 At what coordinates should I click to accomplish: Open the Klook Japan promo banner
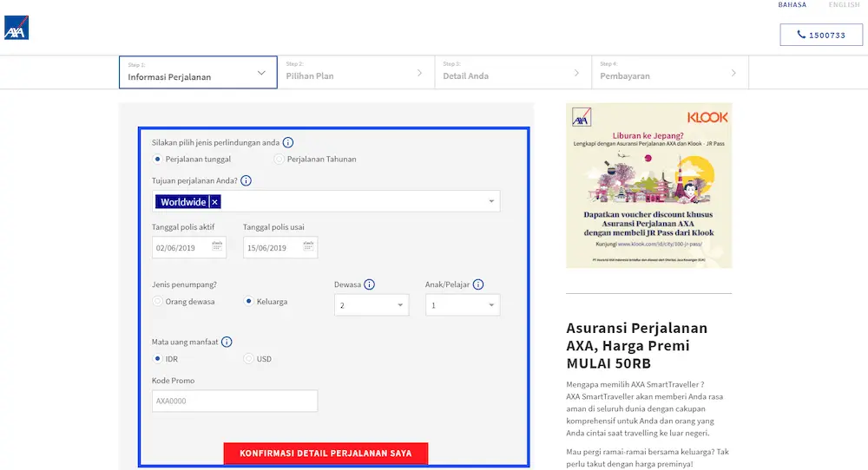(x=648, y=186)
